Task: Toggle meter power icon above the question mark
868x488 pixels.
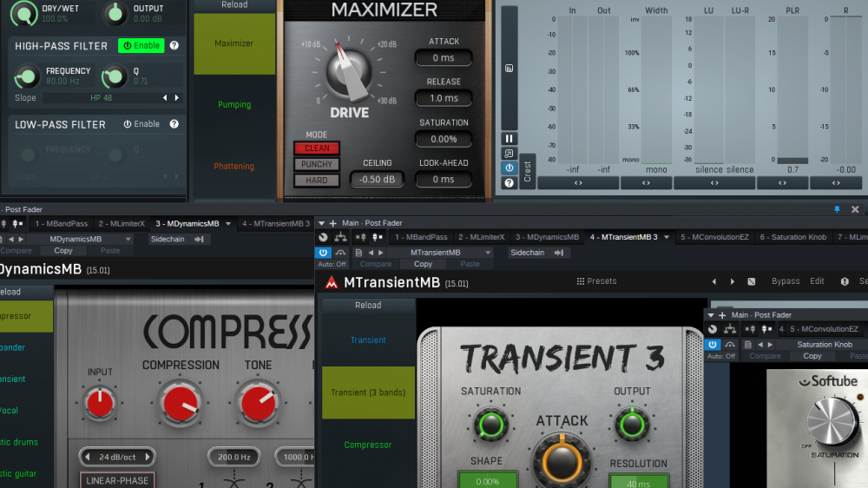Action: pyautogui.click(x=510, y=168)
